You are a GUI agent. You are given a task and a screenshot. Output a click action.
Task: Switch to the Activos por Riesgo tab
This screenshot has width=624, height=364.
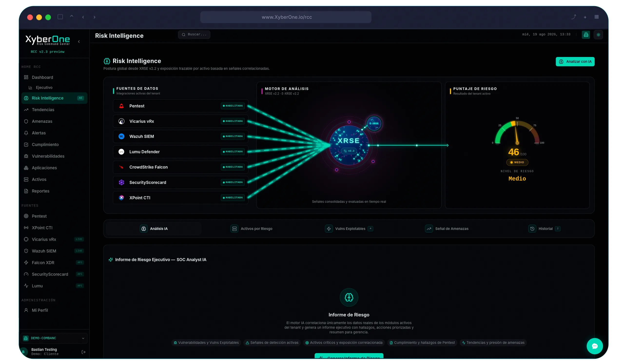[251, 229]
